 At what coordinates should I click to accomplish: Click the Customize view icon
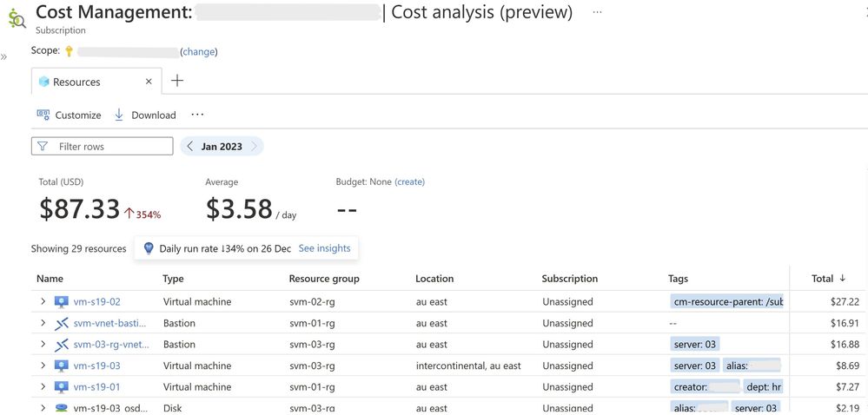(43, 115)
